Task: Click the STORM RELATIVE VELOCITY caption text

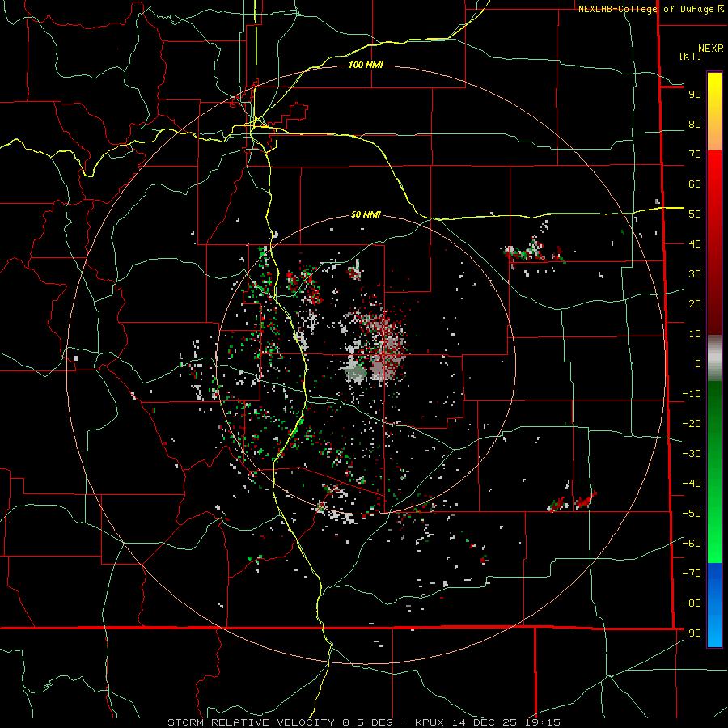Action: pos(251,722)
